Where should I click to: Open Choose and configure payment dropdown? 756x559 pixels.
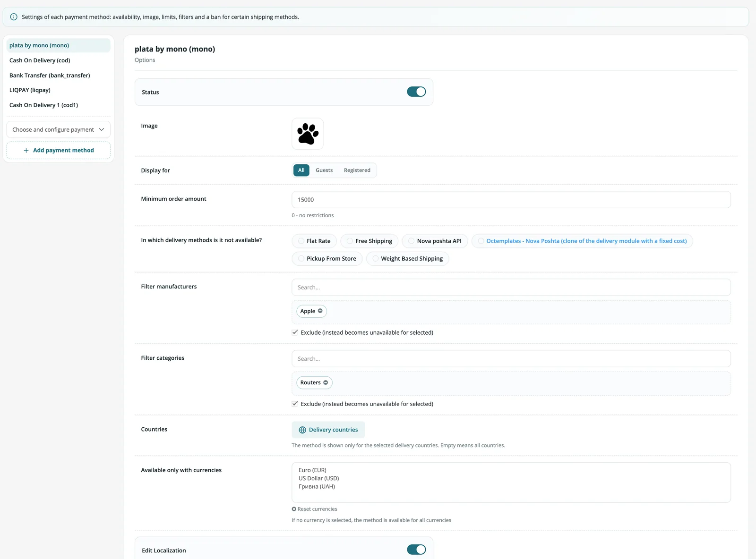click(x=59, y=130)
